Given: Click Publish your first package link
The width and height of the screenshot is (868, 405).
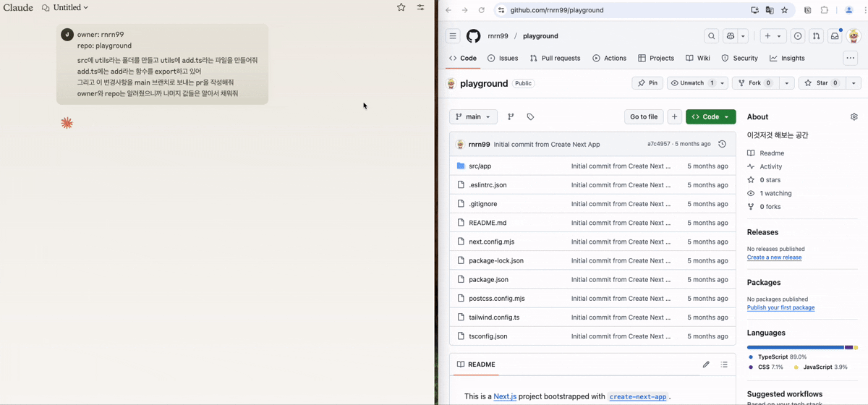Looking at the screenshot, I should point(780,307).
